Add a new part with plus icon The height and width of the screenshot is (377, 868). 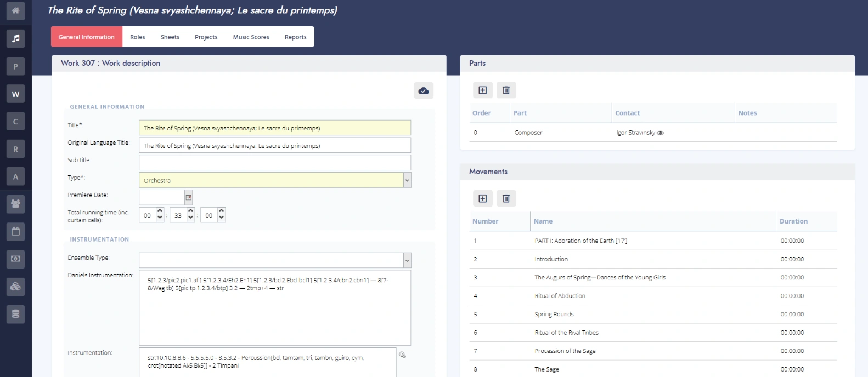[482, 90]
